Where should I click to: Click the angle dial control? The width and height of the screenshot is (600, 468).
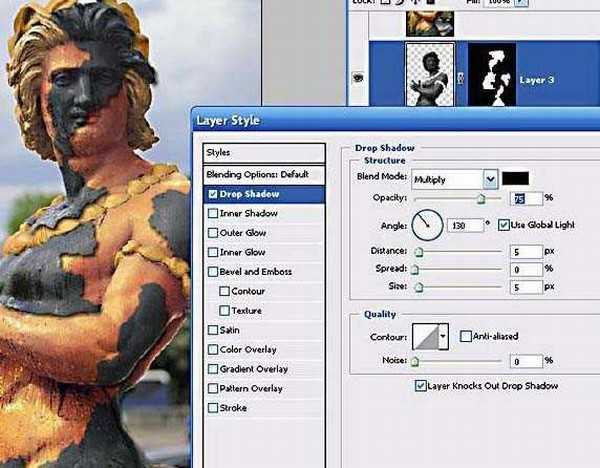coord(427,224)
